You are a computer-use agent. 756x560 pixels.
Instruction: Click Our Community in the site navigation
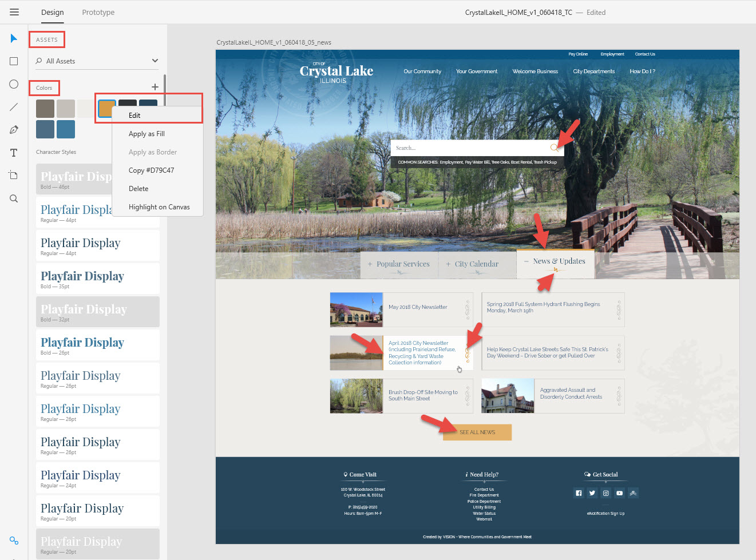[x=422, y=72]
